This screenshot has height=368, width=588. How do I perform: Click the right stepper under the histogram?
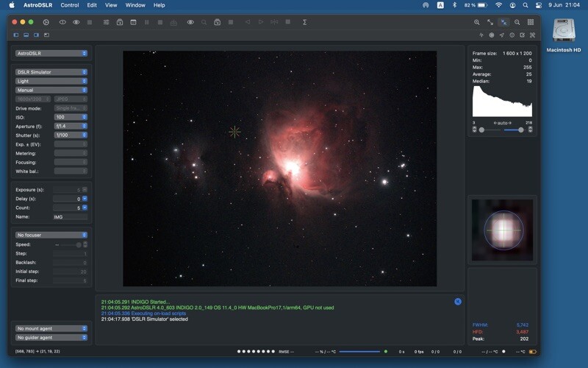pos(530,130)
